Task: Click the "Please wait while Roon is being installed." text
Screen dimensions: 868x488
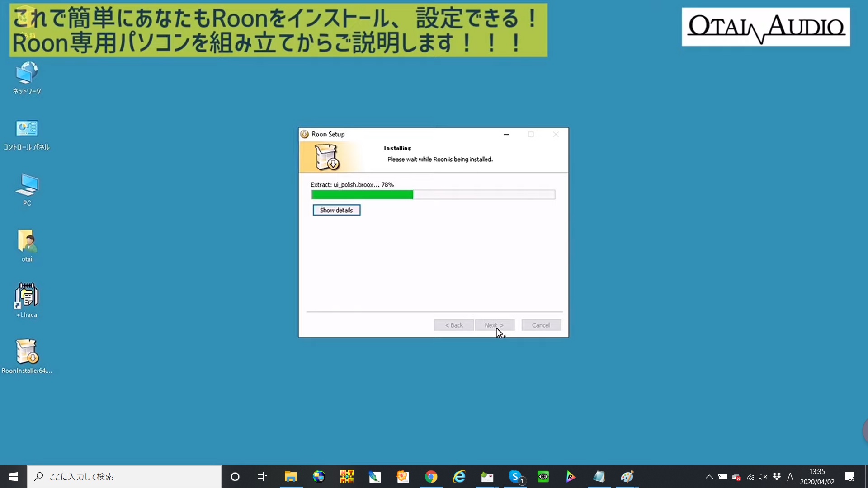Action: coord(440,159)
